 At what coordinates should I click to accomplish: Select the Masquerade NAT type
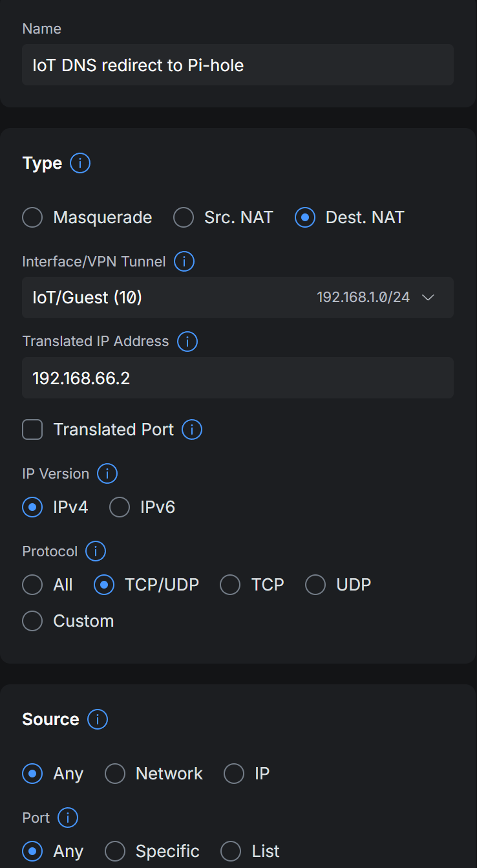click(32, 217)
